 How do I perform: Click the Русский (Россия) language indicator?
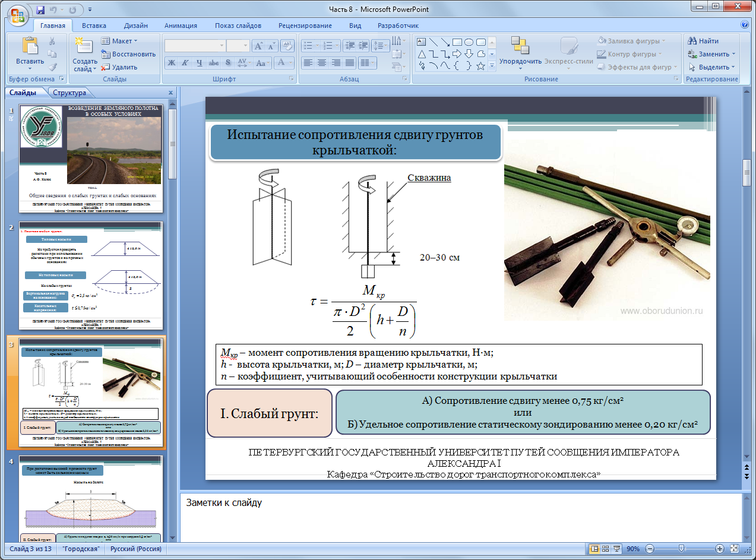point(136,549)
